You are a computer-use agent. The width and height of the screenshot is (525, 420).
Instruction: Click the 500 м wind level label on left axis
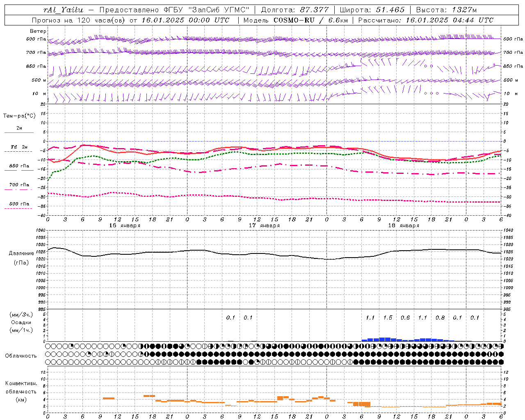point(39,80)
